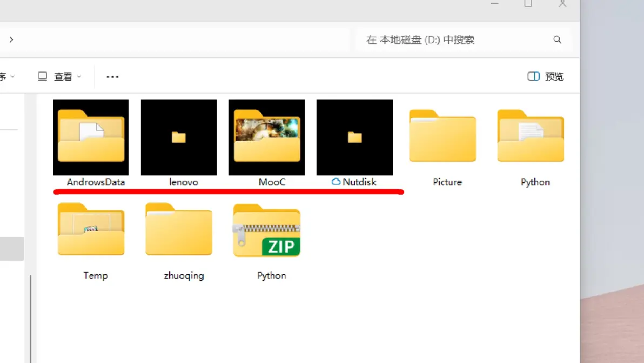Screen dimensions: 644x363
Task: Open the MooC folder thumbnail
Action: 266,137
